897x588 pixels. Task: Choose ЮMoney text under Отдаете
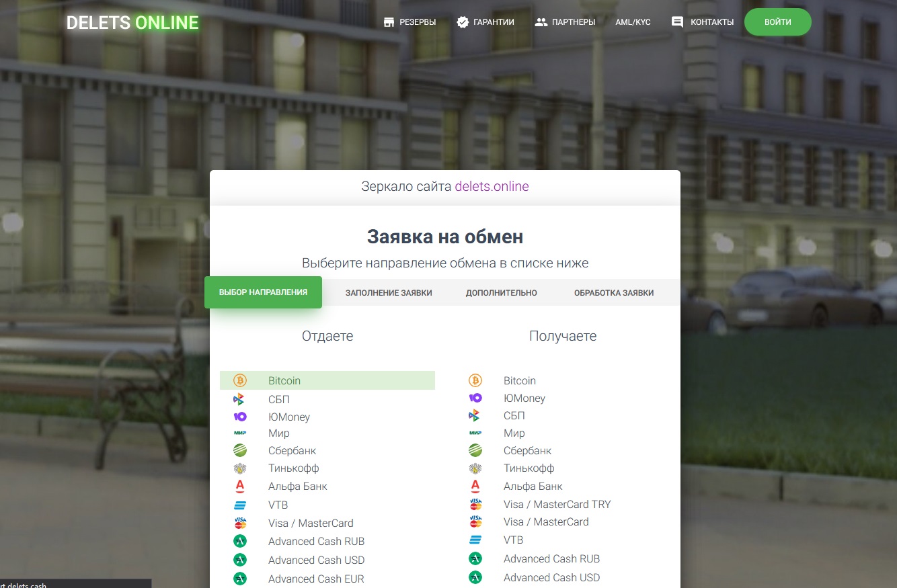289,417
